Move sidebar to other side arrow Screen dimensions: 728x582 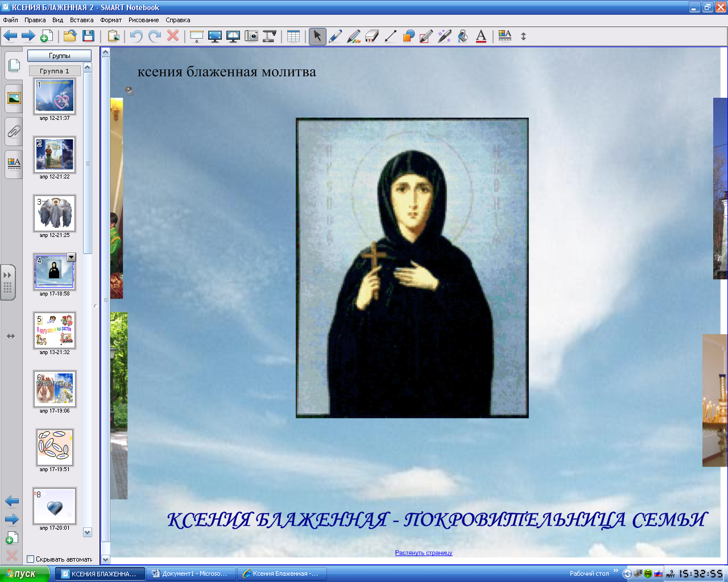pyautogui.click(x=11, y=336)
